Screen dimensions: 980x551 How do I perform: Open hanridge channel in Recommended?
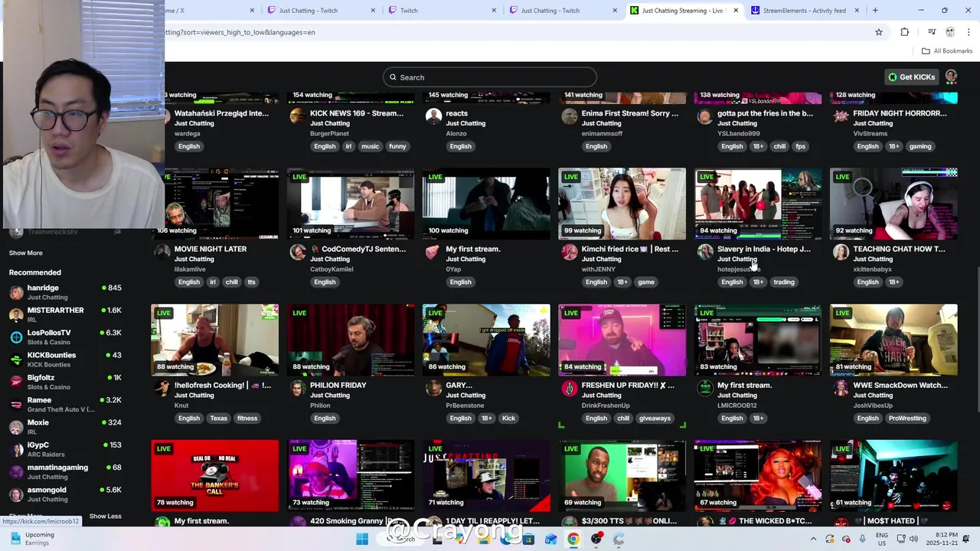65,292
